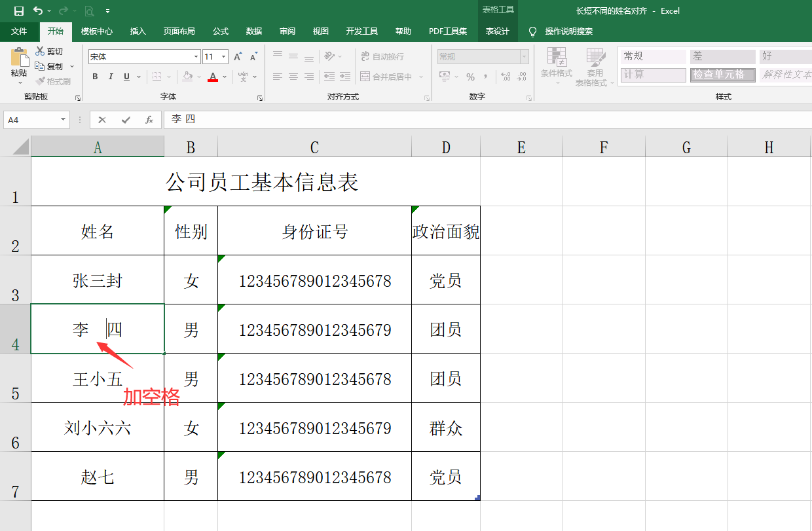Switch to the 页面布局 tab
Viewport: 812px width, 531px height.
tap(179, 31)
